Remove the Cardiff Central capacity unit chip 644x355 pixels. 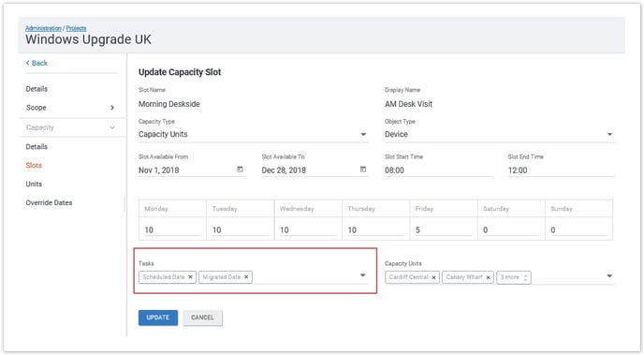[x=433, y=278]
